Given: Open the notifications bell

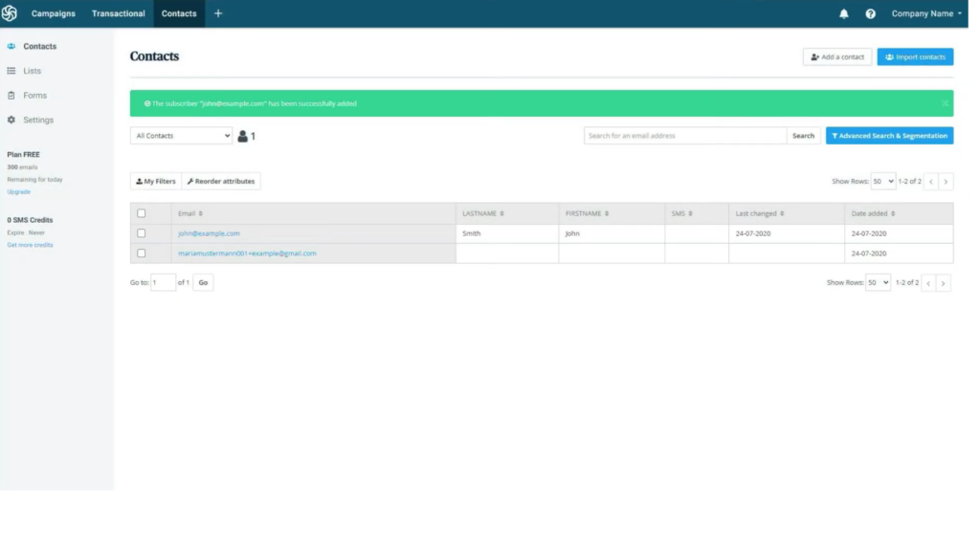Looking at the screenshot, I should (843, 13).
